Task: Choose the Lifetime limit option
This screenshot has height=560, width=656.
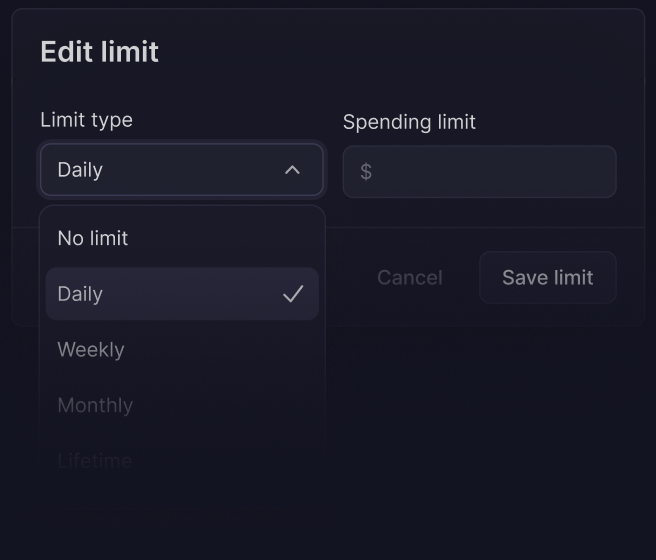Action: tap(181, 460)
